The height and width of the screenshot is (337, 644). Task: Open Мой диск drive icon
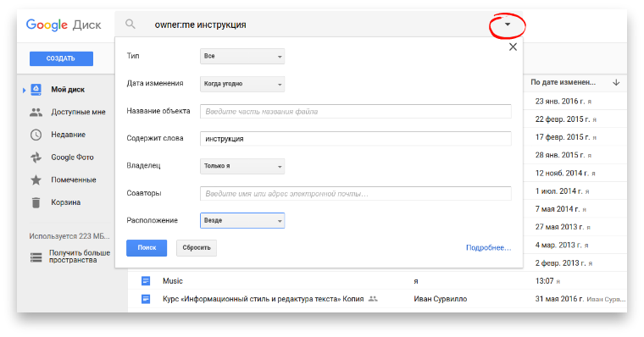36,90
